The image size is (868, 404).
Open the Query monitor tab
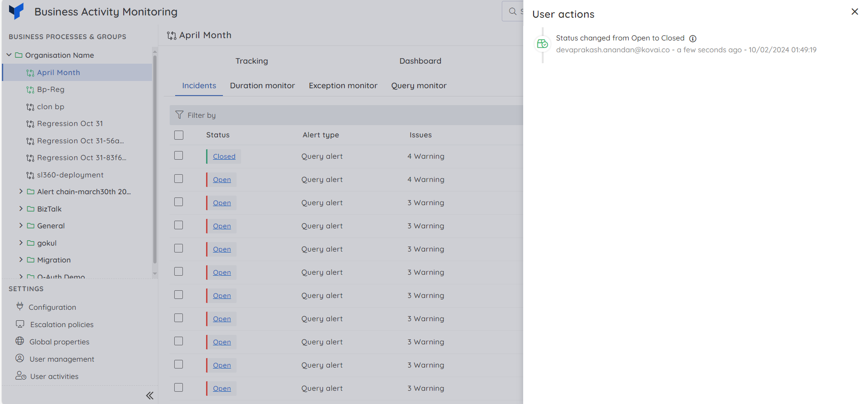pyautogui.click(x=419, y=86)
